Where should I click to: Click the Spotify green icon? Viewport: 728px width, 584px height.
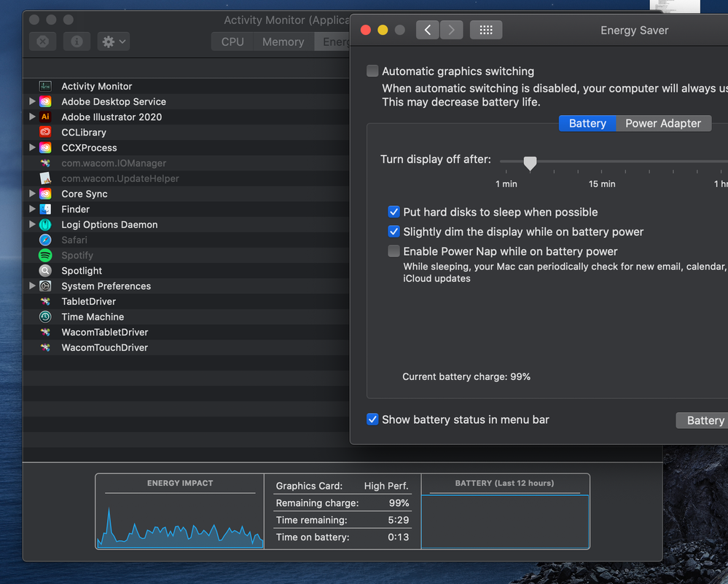pyautogui.click(x=45, y=255)
